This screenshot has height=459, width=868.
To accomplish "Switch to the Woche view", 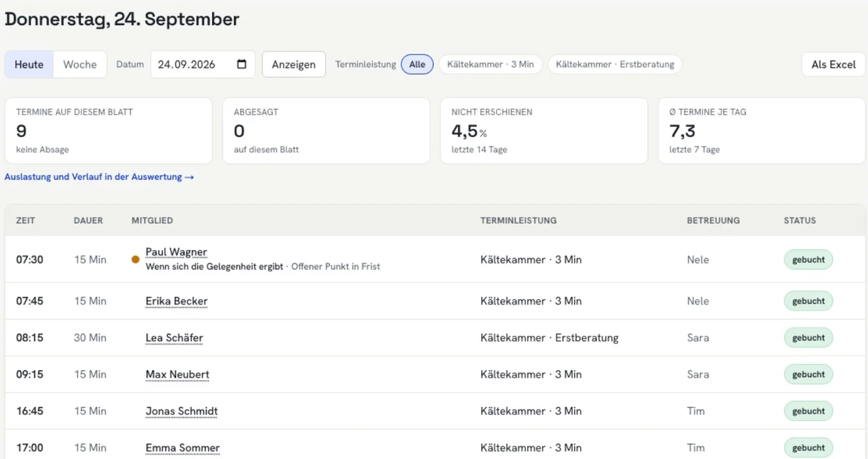I will 80,65.
